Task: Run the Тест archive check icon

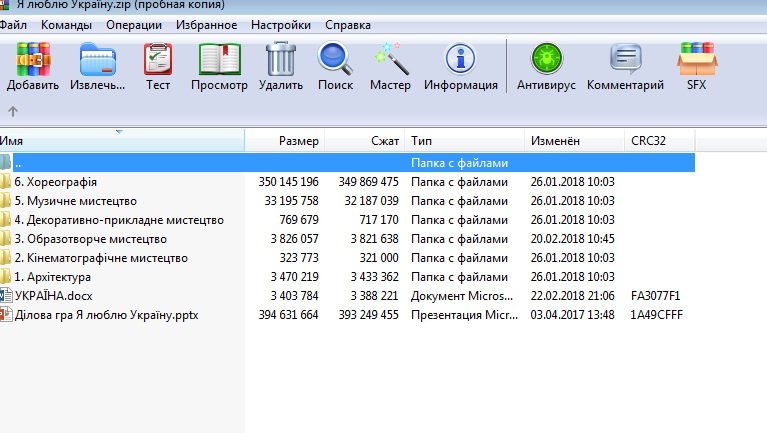Action: pos(158,59)
